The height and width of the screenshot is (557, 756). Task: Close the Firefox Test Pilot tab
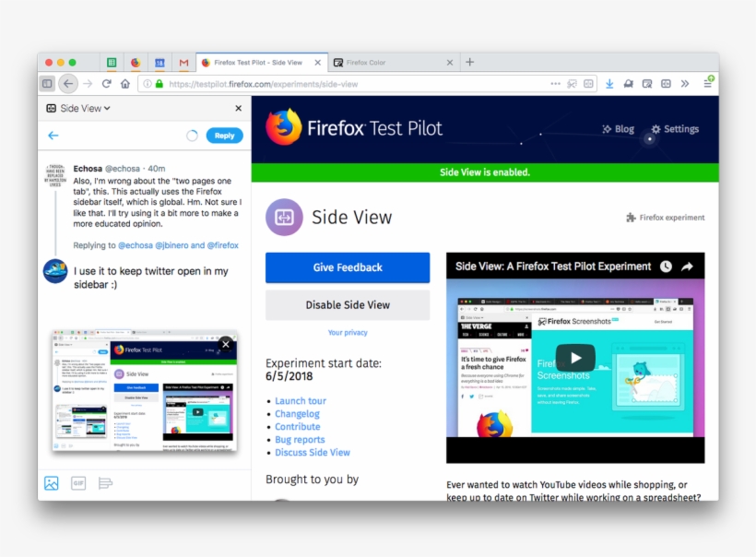pos(318,62)
